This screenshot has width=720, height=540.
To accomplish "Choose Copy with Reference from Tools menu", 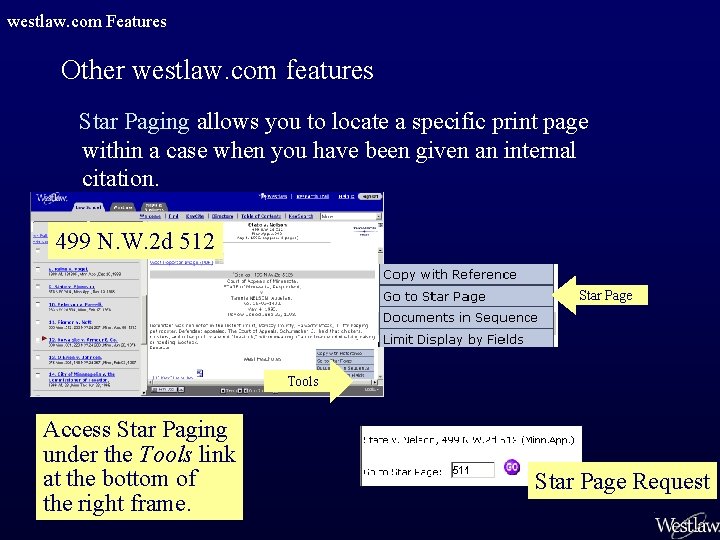I will pyautogui.click(x=467, y=275).
